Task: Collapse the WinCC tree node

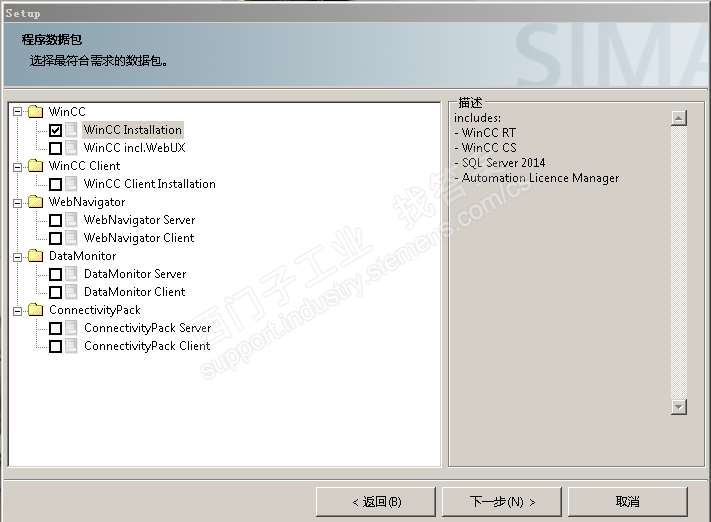Action: click(x=18, y=112)
